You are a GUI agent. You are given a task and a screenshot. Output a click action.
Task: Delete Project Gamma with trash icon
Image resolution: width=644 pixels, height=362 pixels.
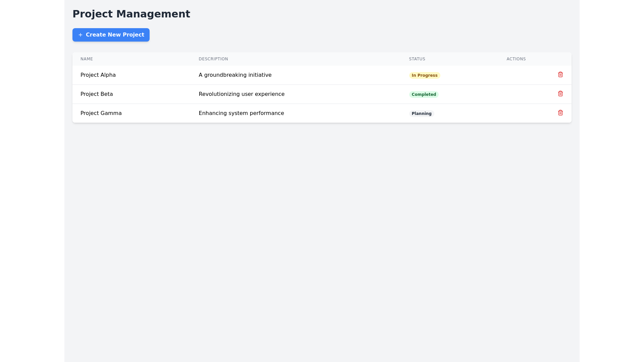point(560,113)
